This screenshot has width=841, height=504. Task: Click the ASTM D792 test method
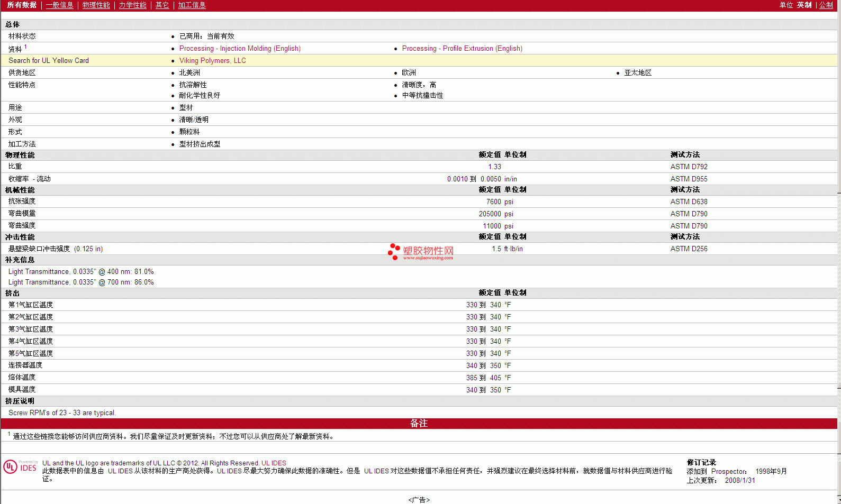tap(689, 167)
